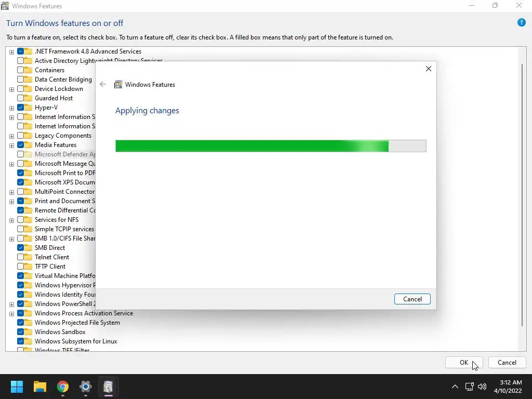Select Windows Projected File System row
The image size is (532, 399).
coord(77,322)
